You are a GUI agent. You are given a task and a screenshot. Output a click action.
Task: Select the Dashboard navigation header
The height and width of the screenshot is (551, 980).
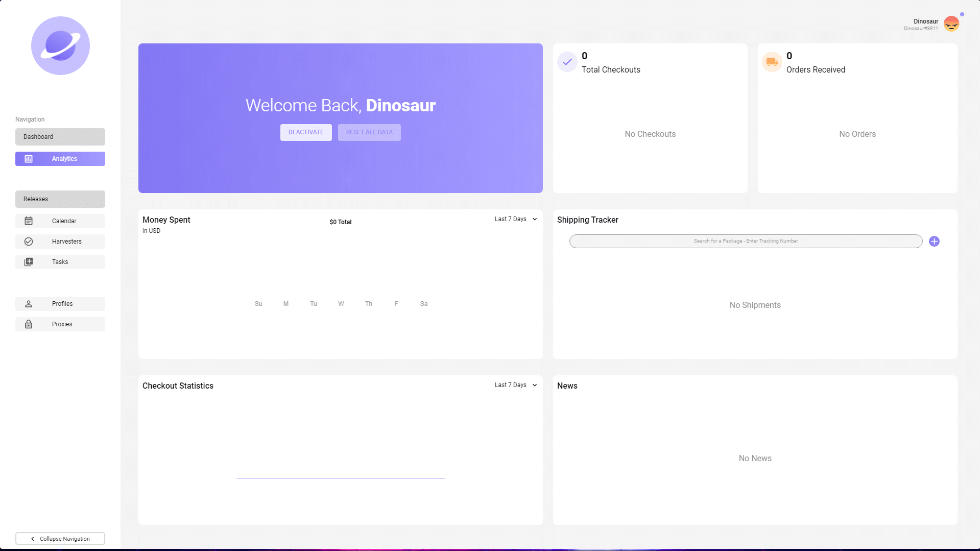pyautogui.click(x=60, y=137)
